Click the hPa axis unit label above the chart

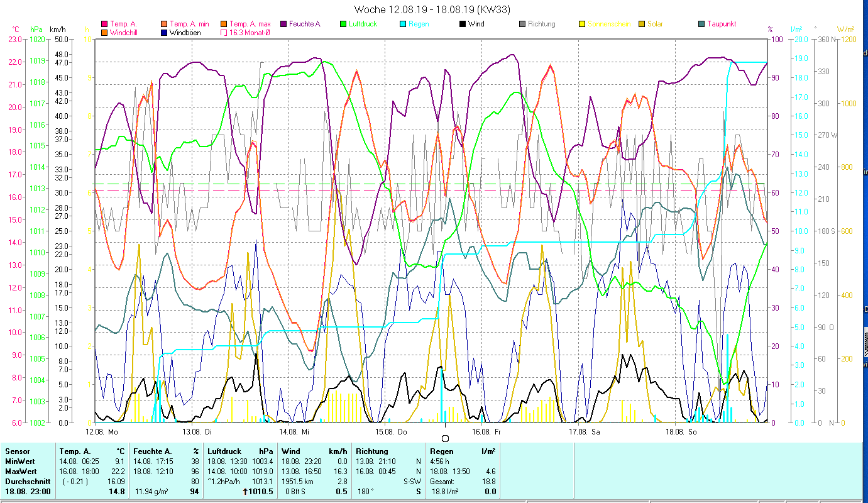tap(36, 29)
